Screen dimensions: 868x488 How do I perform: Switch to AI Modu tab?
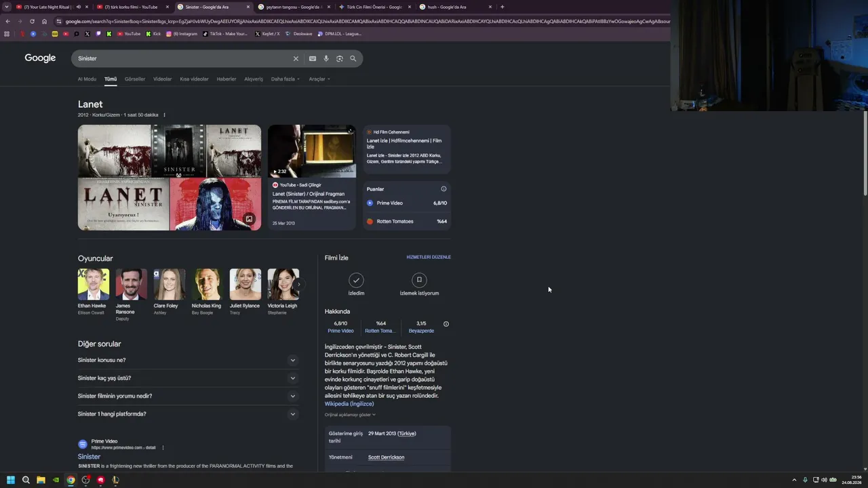(x=87, y=79)
